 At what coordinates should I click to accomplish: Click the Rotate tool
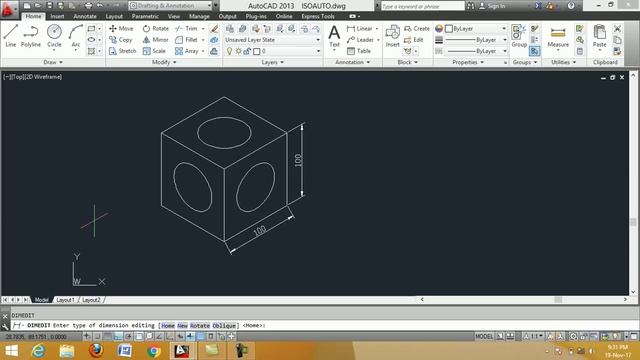pyautogui.click(x=156, y=29)
